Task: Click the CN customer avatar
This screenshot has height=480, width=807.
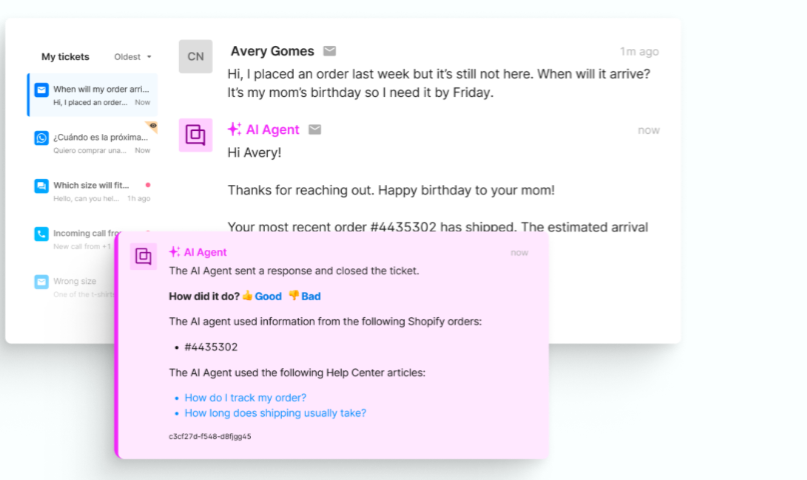Action: 195,57
